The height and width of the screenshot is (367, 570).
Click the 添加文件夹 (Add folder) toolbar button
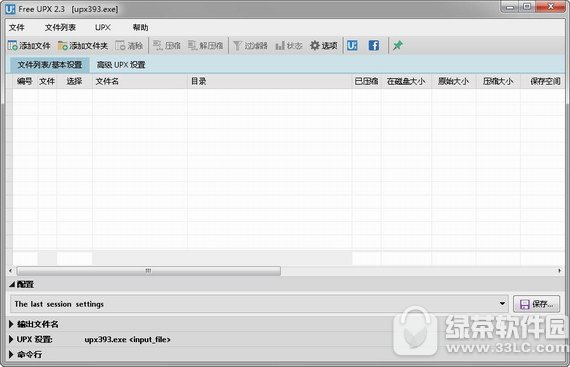(83, 45)
